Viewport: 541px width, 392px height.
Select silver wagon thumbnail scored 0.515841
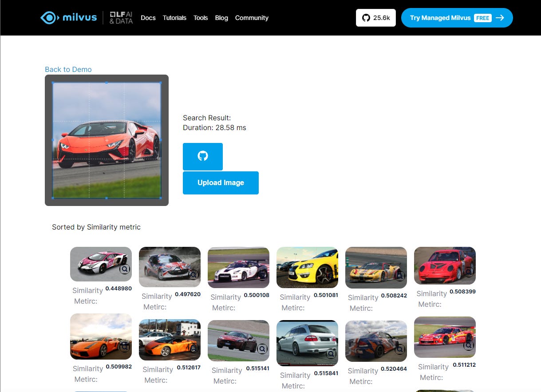coord(307,343)
